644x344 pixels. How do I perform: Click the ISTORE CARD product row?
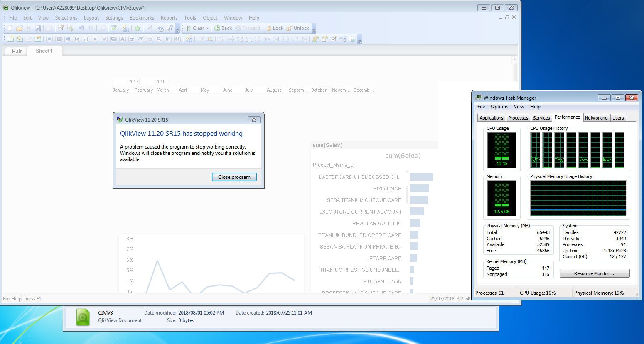[384, 258]
